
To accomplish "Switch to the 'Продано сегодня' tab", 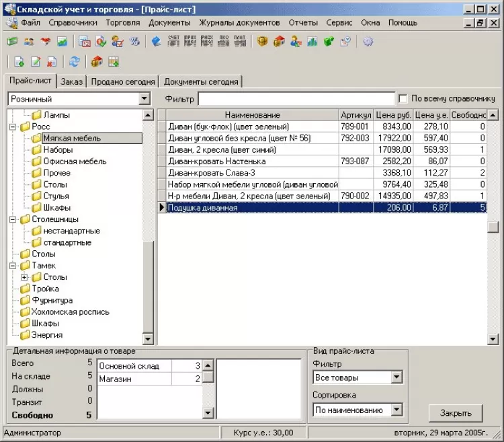I will click(x=123, y=81).
